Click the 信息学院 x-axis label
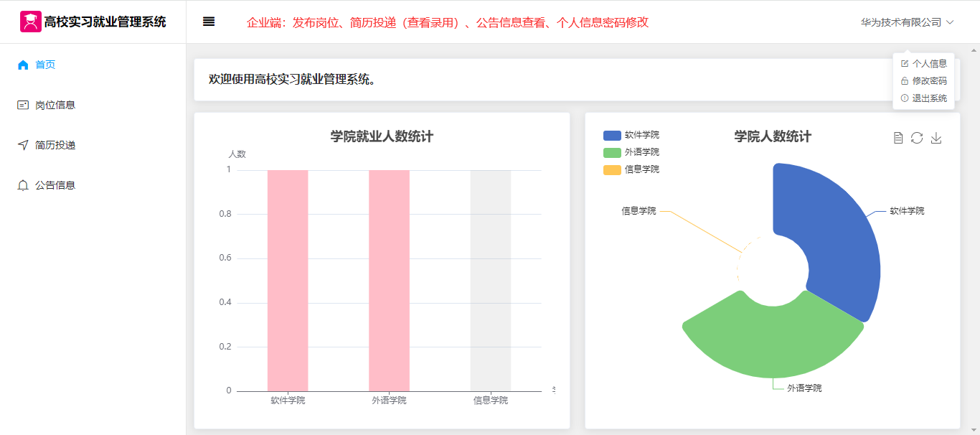This screenshot has height=435, width=980. click(491, 400)
